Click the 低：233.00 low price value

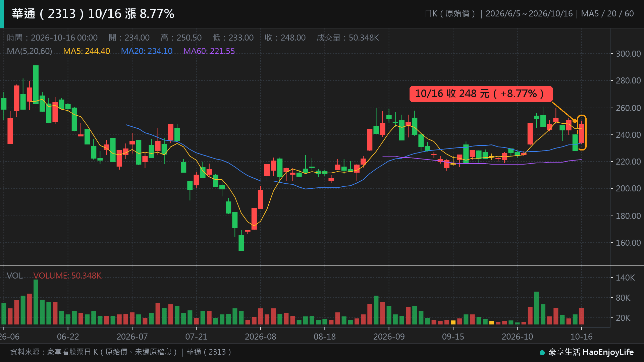[x=233, y=38]
